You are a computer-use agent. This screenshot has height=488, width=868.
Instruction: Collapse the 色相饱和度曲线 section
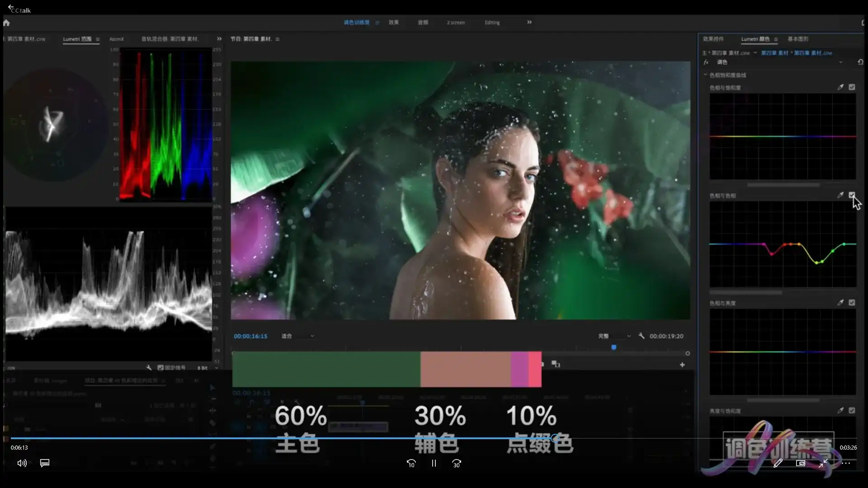click(705, 75)
